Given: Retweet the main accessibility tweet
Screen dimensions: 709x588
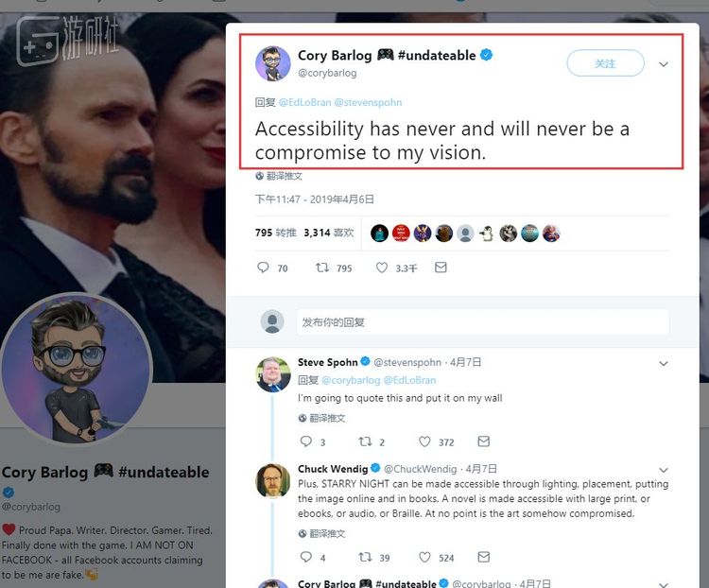Looking at the screenshot, I should click(x=323, y=268).
